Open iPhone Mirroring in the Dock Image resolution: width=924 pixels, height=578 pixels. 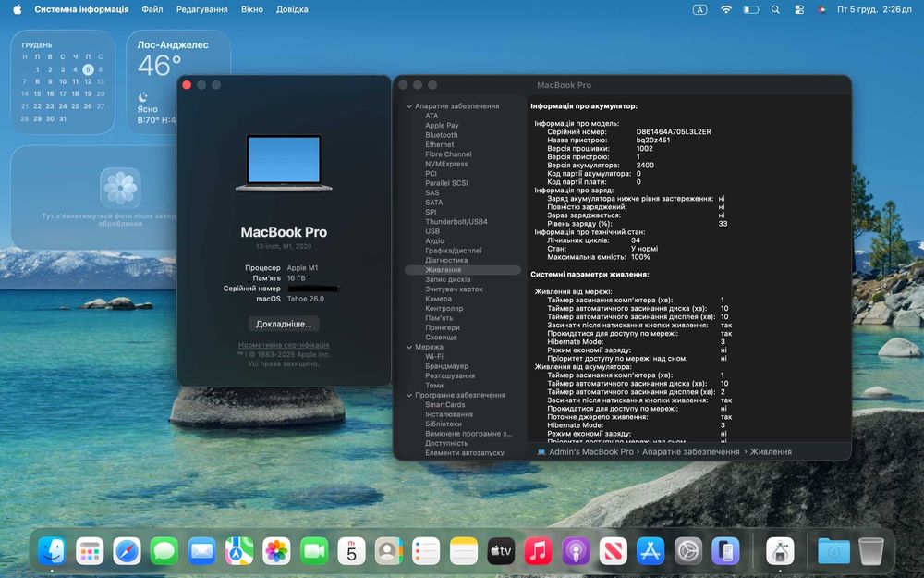point(725,551)
